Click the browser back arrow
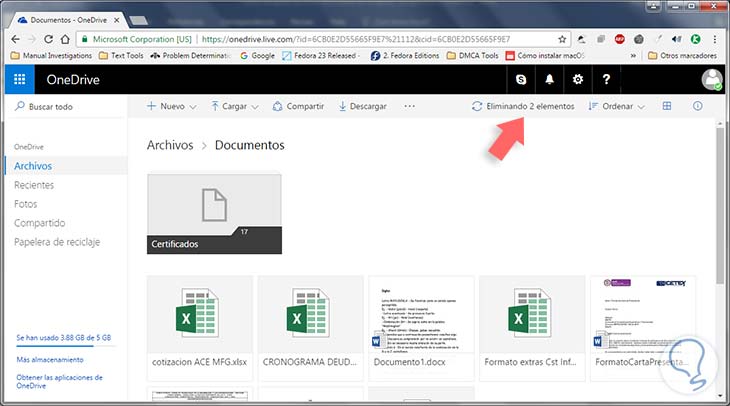Viewport: 730px width, 406px height. (x=15, y=39)
